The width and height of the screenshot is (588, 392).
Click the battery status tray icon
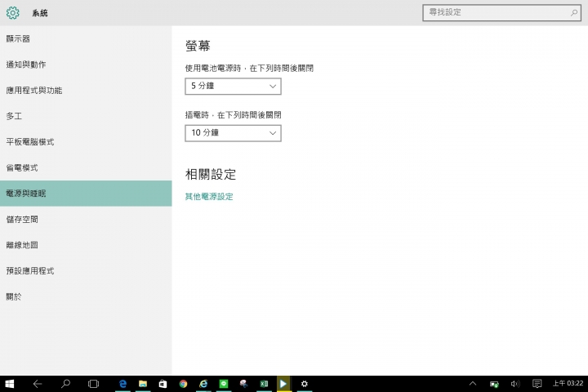494,384
